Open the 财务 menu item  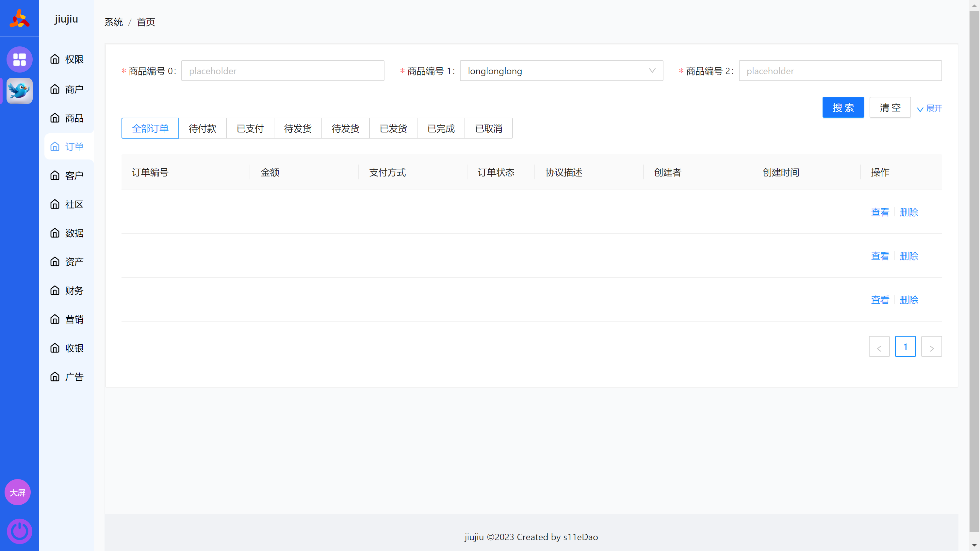pos(74,291)
